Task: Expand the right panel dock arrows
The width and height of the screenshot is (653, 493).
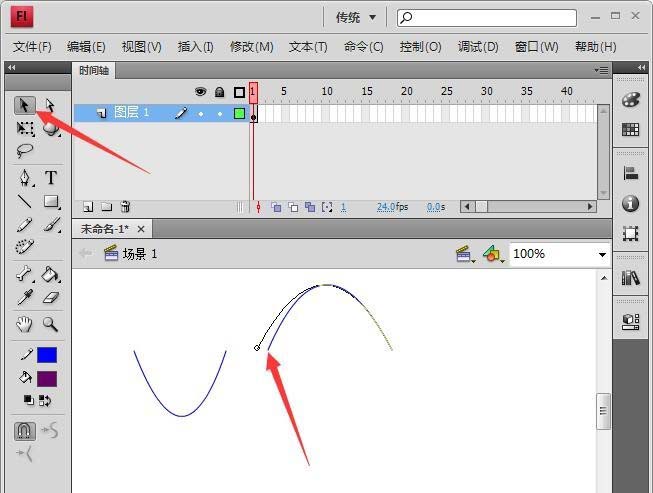Action: pyautogui.click(x=641, y=67)
